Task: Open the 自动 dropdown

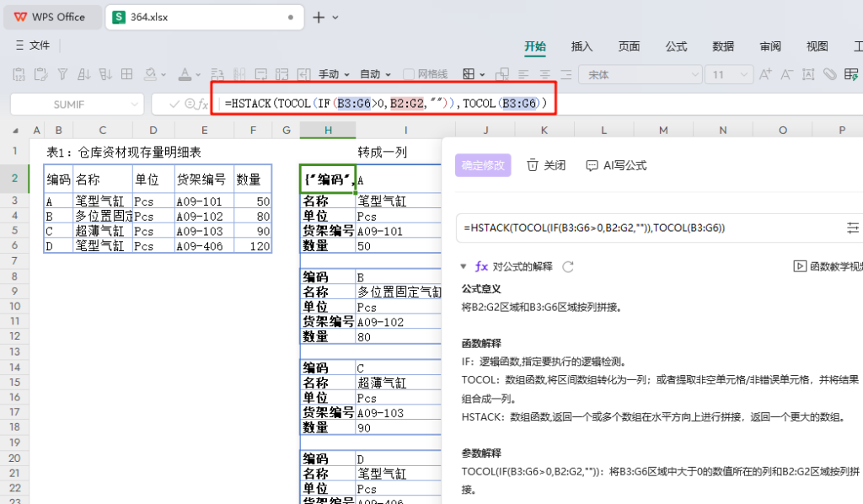Action: pos(375,74)
